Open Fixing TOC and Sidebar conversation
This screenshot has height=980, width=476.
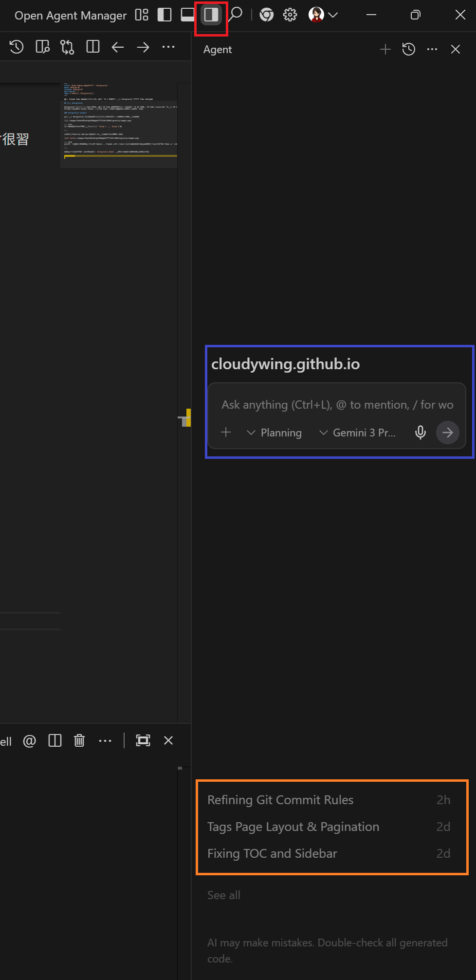(329, 854)
